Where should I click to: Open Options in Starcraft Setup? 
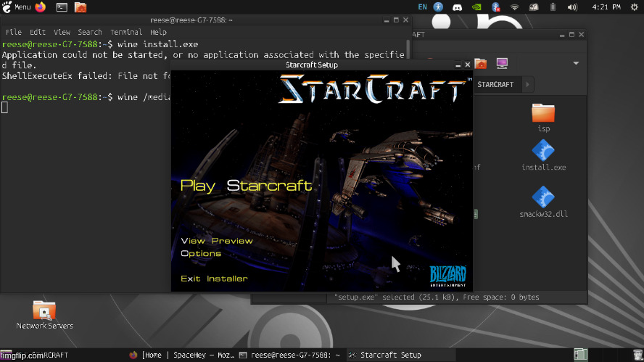[x=201, y=253]
